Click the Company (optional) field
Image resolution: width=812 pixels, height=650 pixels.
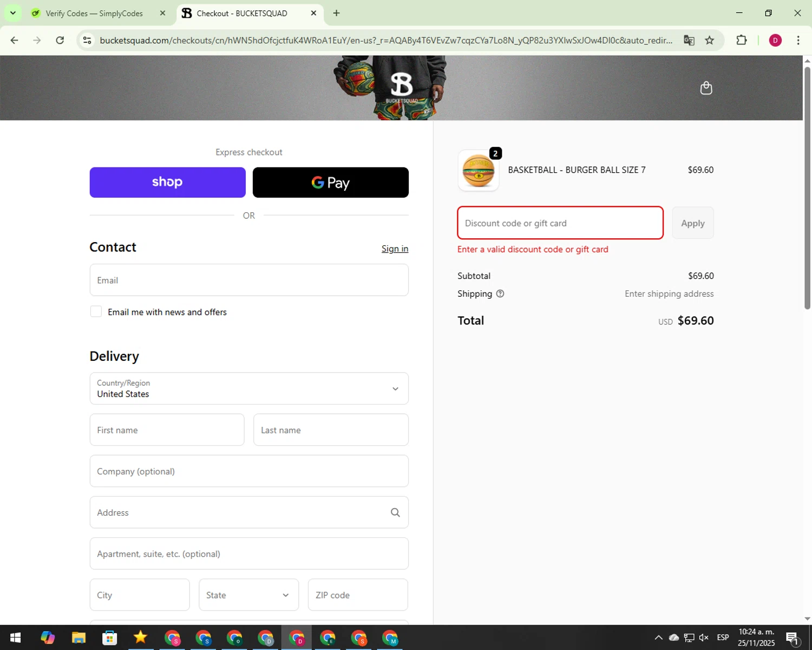coord(249,471)
